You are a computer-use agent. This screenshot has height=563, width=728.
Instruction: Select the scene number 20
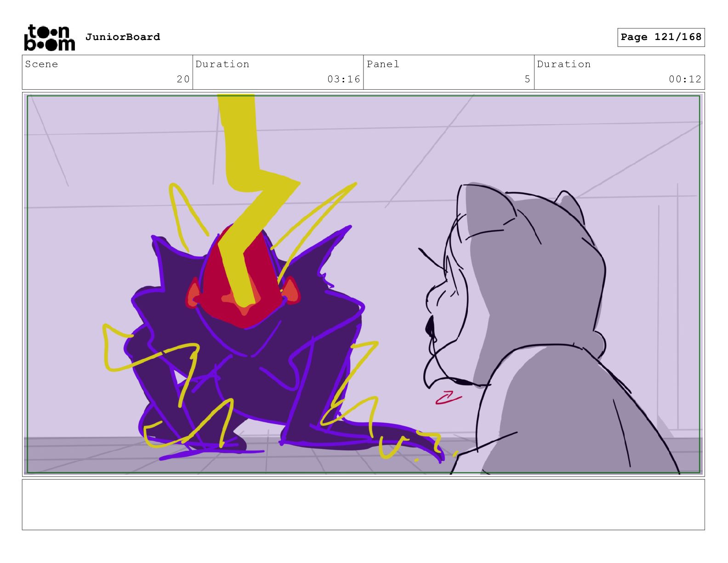coord(183,79)
